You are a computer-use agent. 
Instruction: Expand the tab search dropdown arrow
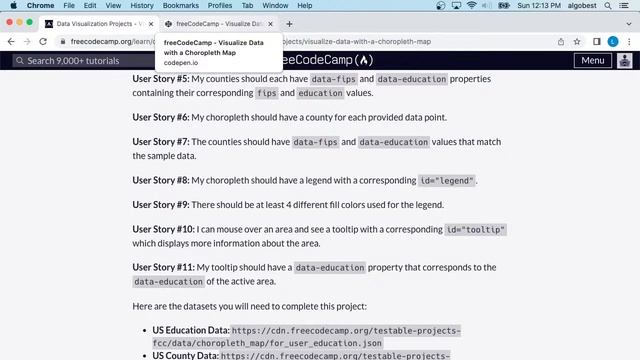629,24
